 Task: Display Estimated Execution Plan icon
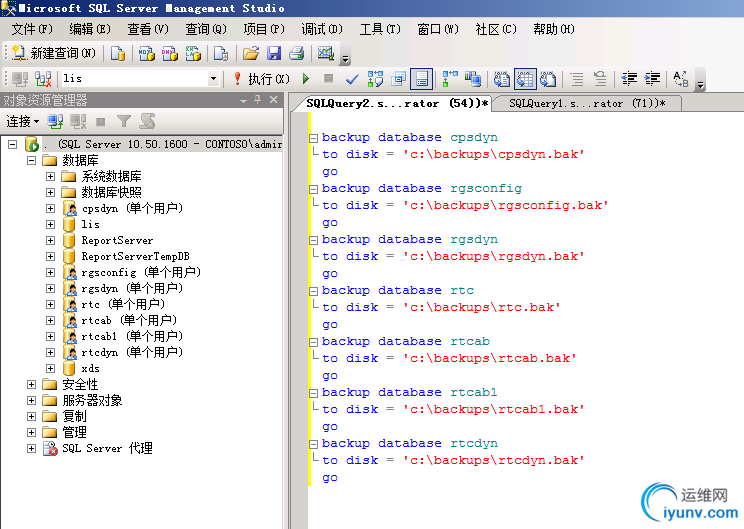coord(375,79)
